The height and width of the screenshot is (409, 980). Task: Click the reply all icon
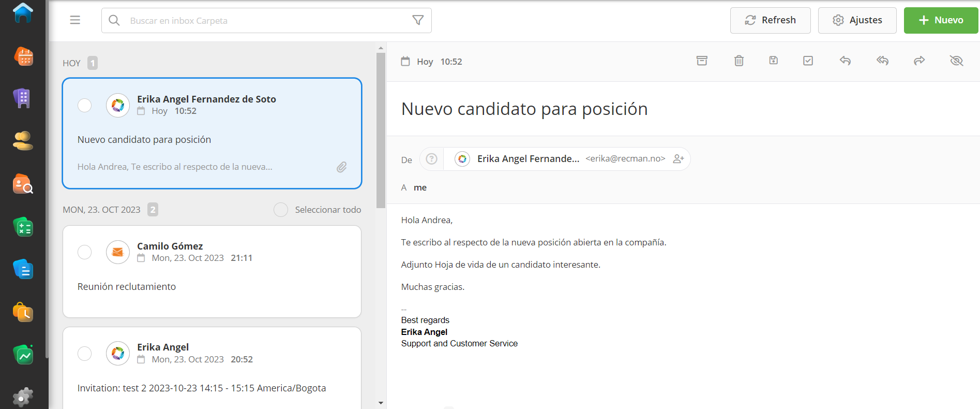coord(882,61)
